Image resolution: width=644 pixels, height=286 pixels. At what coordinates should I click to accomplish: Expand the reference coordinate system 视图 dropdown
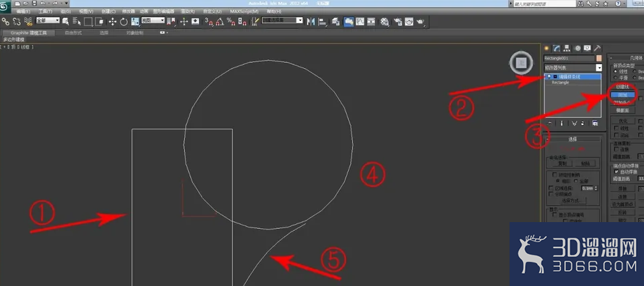(153, 20)
